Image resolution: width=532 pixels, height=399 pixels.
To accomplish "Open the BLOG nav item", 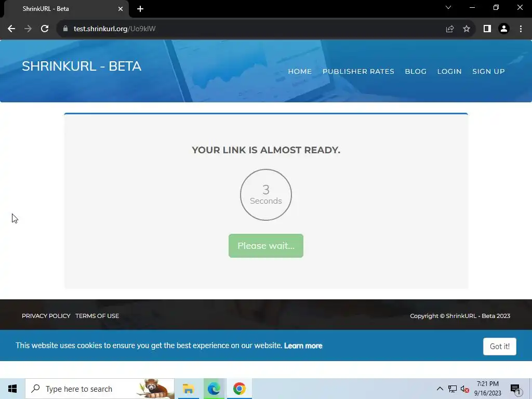I will 416,72.
